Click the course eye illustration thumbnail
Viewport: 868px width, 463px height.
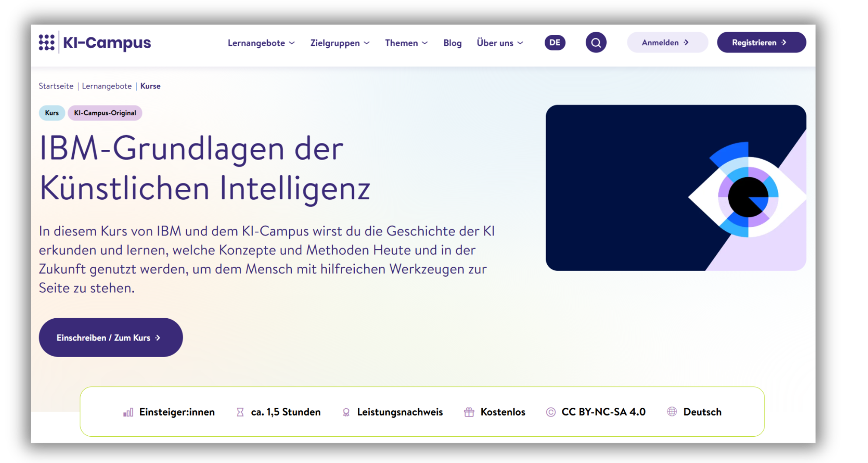(676, 188)
